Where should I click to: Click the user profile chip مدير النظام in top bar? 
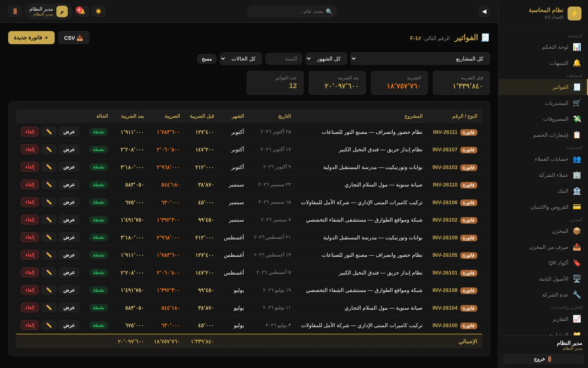click(x=48, y=11)
